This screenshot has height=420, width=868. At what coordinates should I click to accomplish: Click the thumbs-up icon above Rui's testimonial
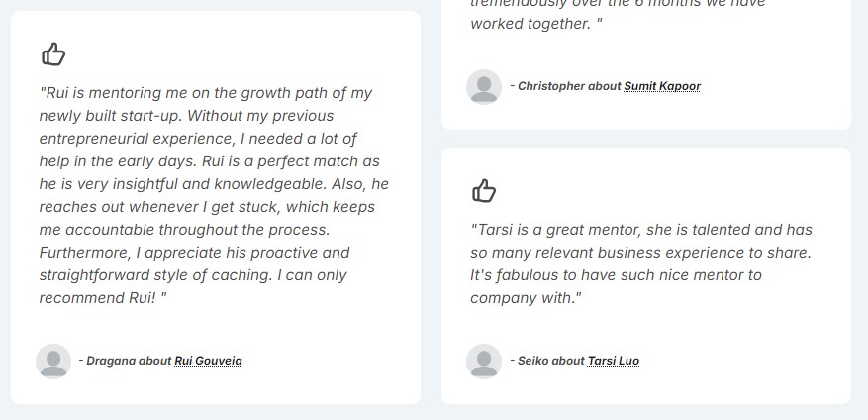53,54
